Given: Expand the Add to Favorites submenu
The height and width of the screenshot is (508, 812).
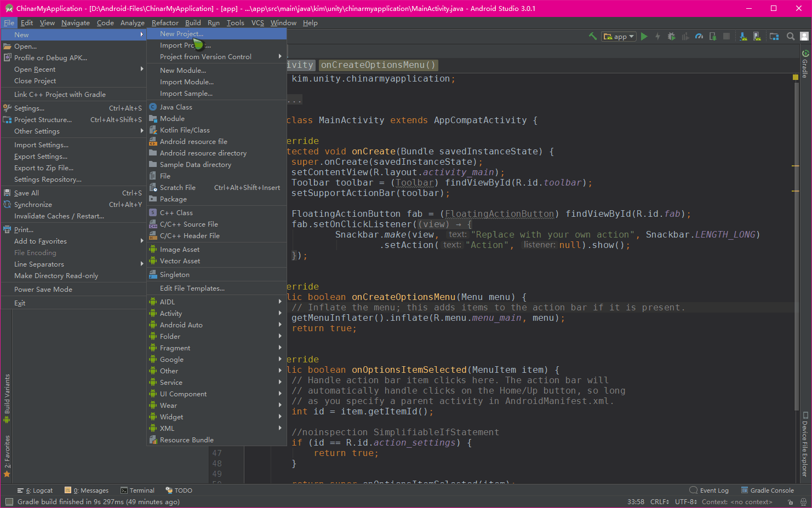Looking at the screenshot, I should point(73,241).
